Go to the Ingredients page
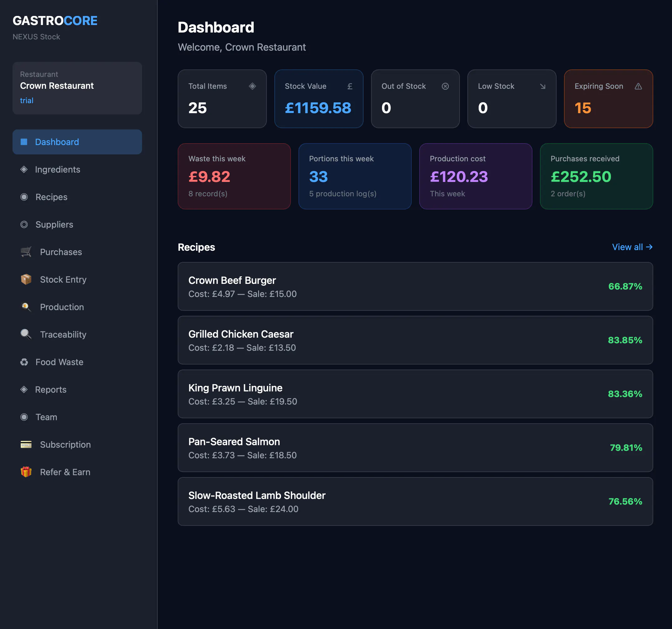Image resolution: width=672 pixels, height=629 pixels. click(x=77, y=169)
